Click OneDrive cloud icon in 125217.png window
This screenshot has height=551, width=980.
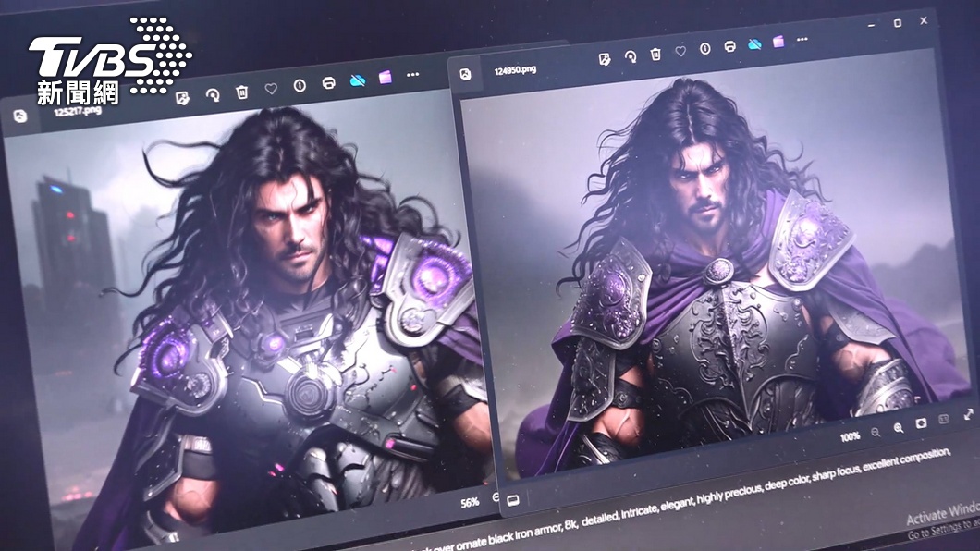pyautogui.click(x=358, y=80)
